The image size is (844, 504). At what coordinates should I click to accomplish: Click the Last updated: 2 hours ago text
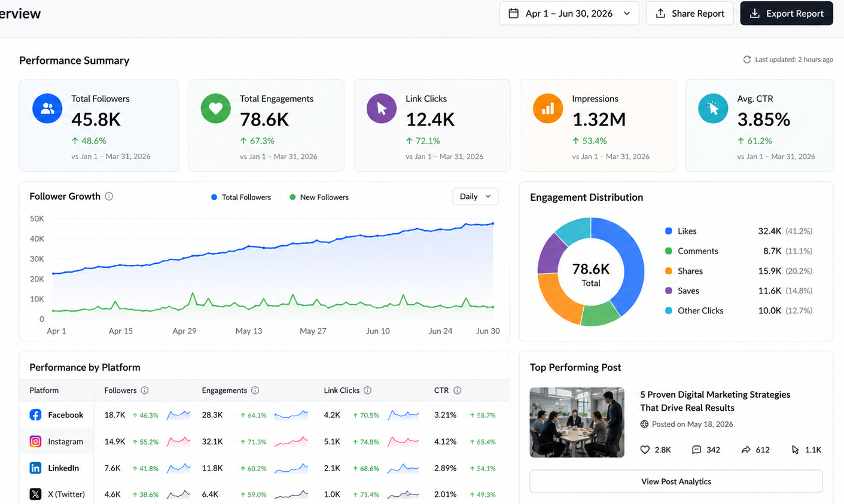pos(794,60)
